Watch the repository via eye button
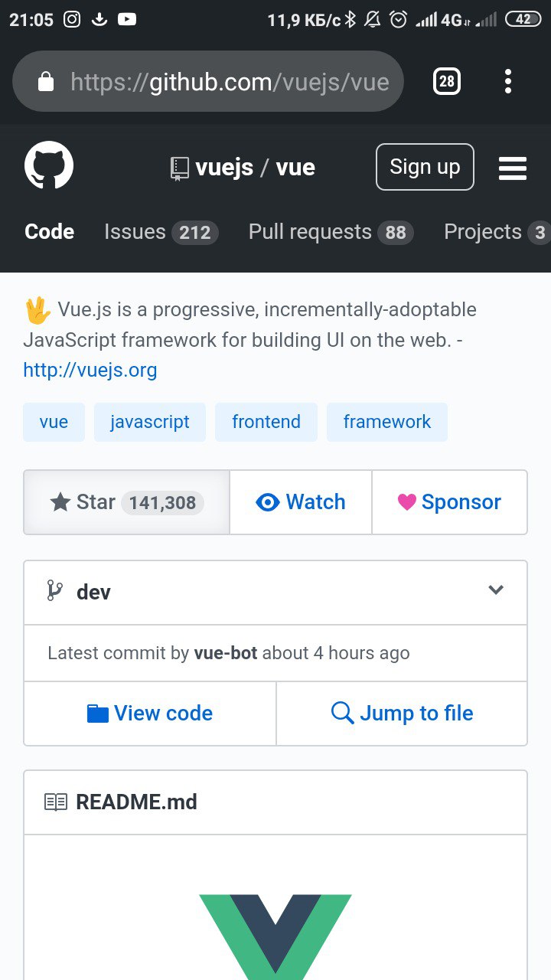The image size is (551, 980). [x=301, y=502]
